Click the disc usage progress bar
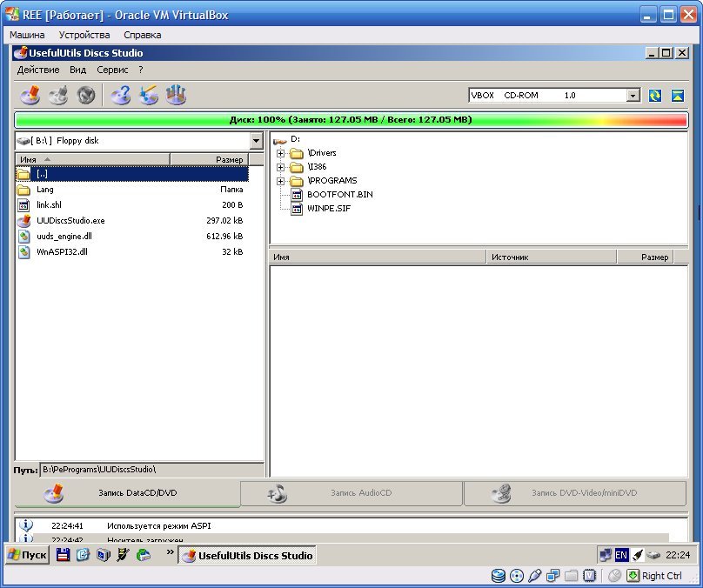 point(351,119)
